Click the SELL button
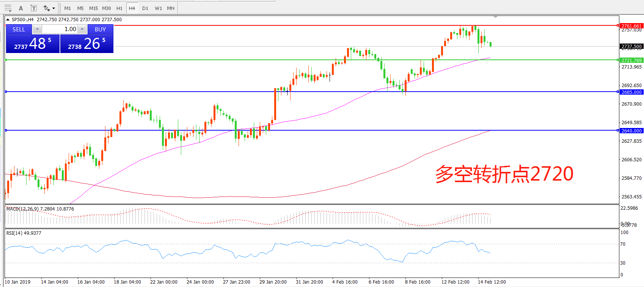This screenshot has height=287, width=644. coord(19,29)
